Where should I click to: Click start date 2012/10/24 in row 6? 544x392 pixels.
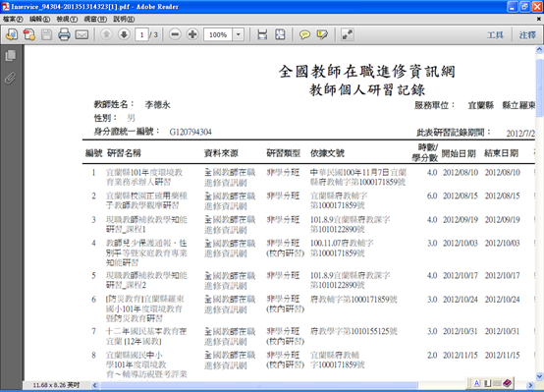pyautogui.click(x=461, y=300)
